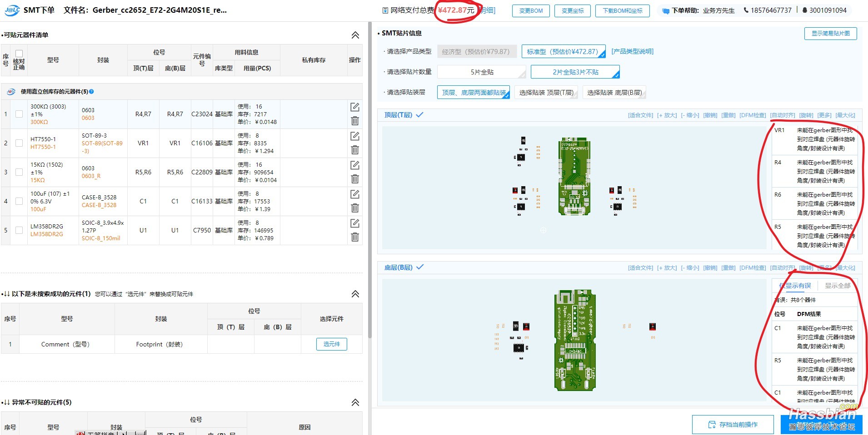Select 标准型 product type option
The image size is (868, 435).
[x=564, y=52]
